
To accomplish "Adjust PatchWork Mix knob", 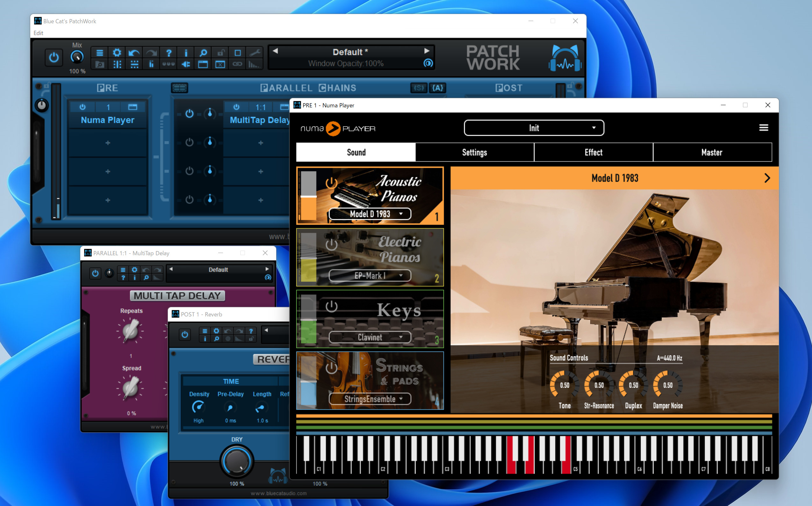I will [77, 57].
